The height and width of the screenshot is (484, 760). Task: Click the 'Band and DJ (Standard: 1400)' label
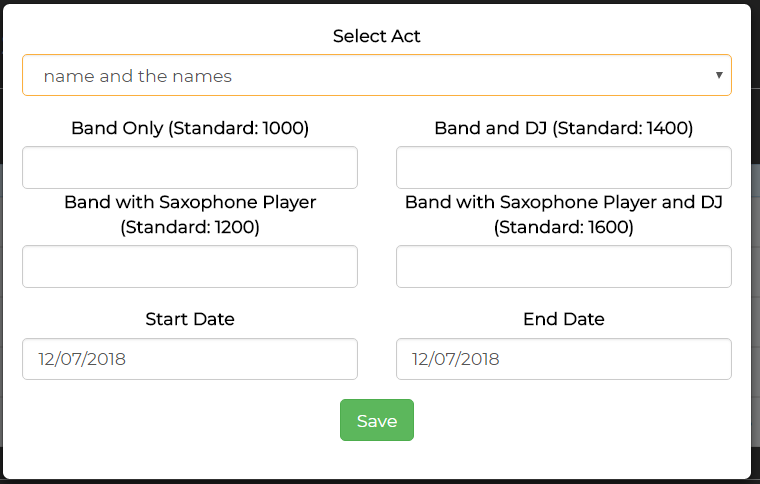563,128
